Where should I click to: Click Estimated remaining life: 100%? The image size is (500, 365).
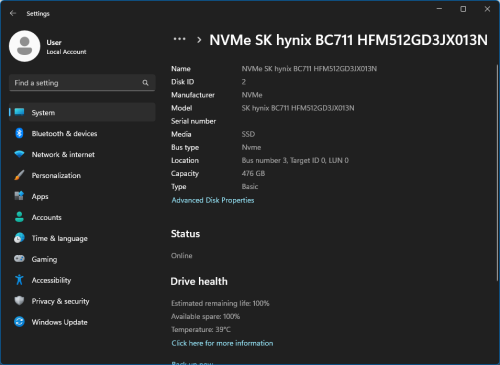[x=220, y=303]
